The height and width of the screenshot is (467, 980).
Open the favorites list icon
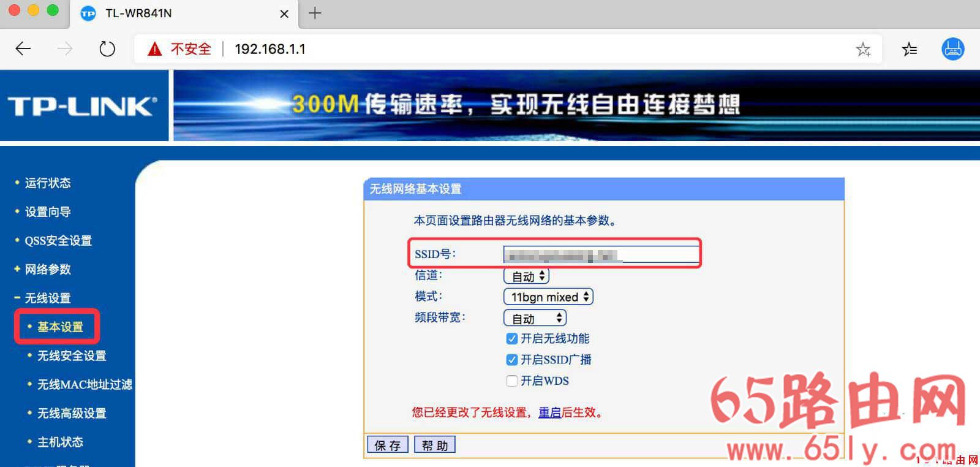(910, 49)
